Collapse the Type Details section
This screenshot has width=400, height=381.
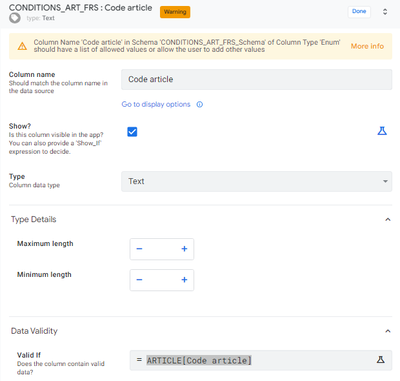pos(388,219)
